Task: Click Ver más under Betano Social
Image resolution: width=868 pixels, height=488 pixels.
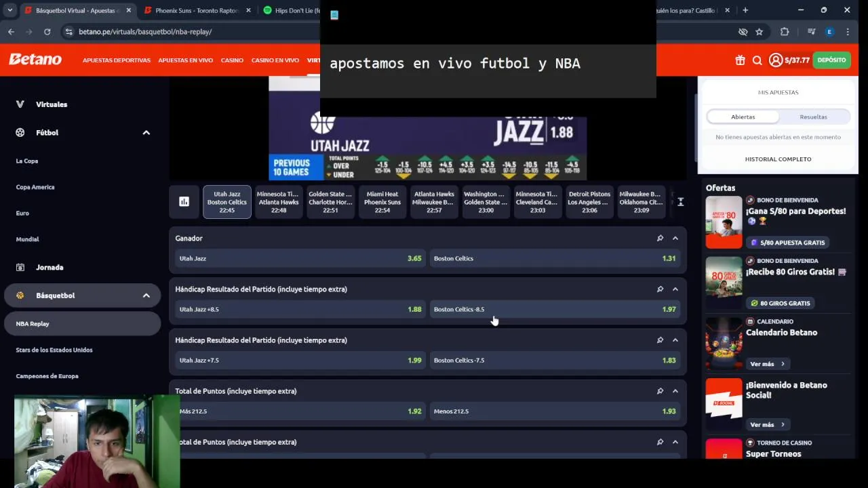Action: [x=767, y=425]
